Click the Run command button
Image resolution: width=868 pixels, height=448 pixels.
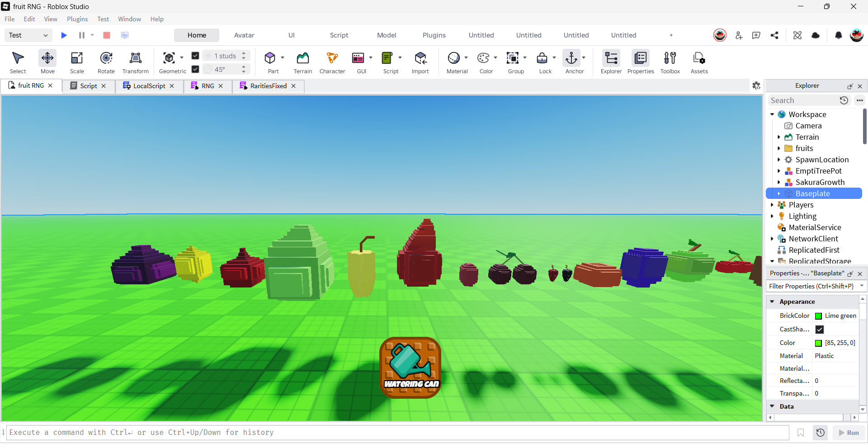pos(849,433)
